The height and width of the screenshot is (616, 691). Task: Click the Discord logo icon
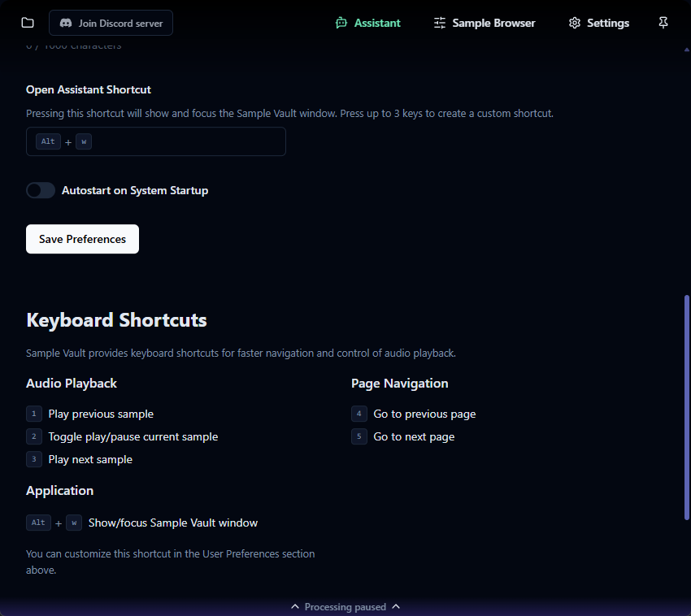point(67,23)
